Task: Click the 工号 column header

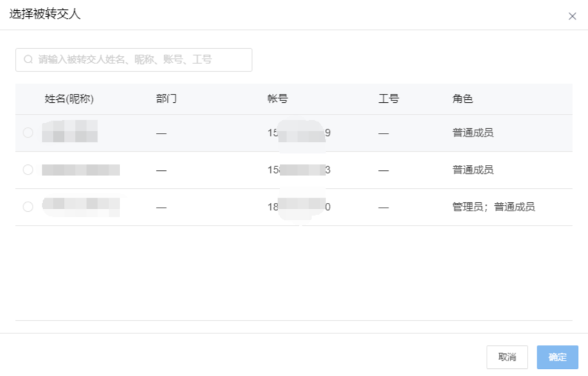Action: tap(388, 99)
